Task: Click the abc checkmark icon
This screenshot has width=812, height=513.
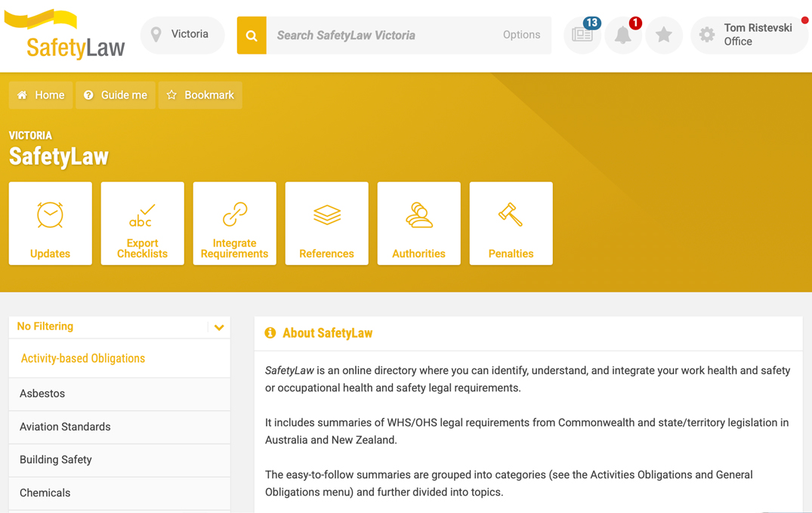Action: (142, 215)
